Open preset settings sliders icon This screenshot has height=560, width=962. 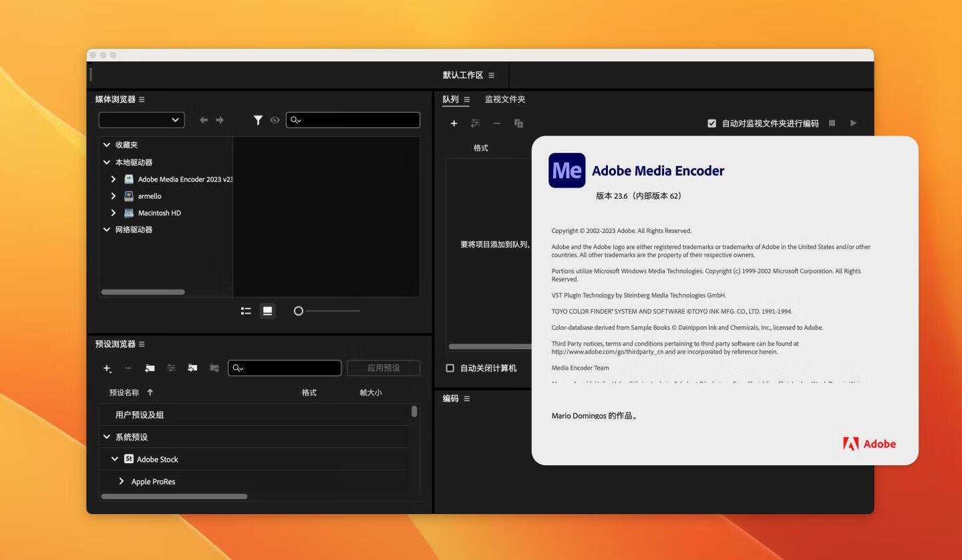pos(171,368)
